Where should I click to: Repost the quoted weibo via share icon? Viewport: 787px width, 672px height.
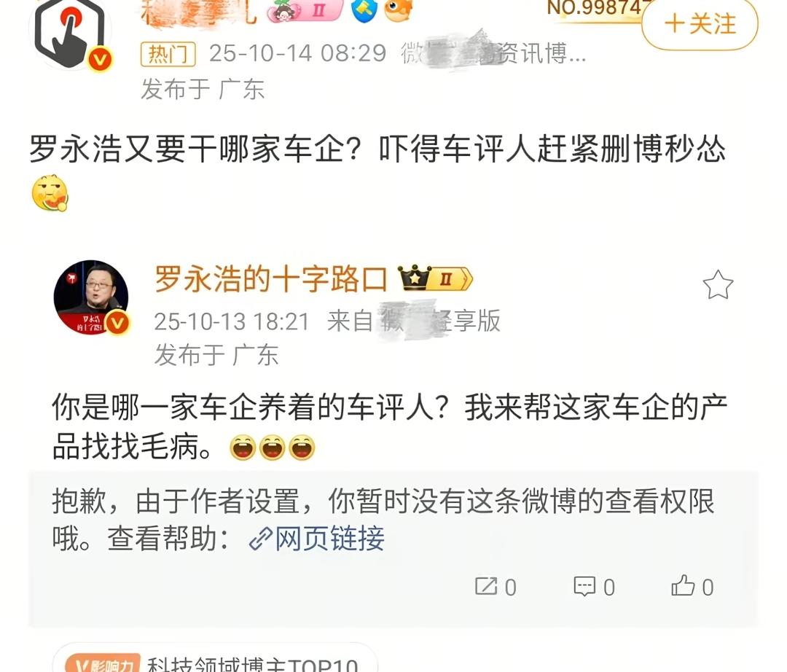pos(496,587)
